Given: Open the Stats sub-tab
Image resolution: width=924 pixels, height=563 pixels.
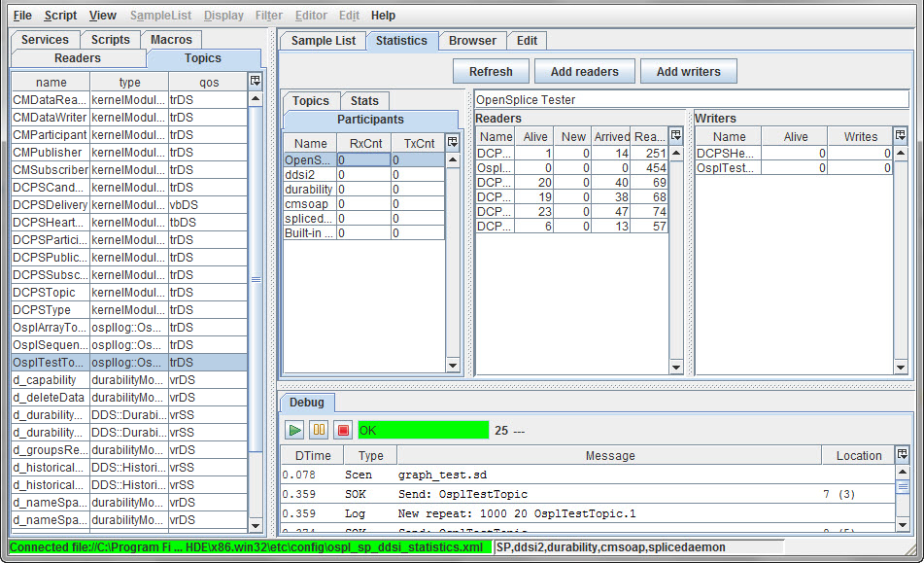Looking at the screenshot, I should click(364, 101).
